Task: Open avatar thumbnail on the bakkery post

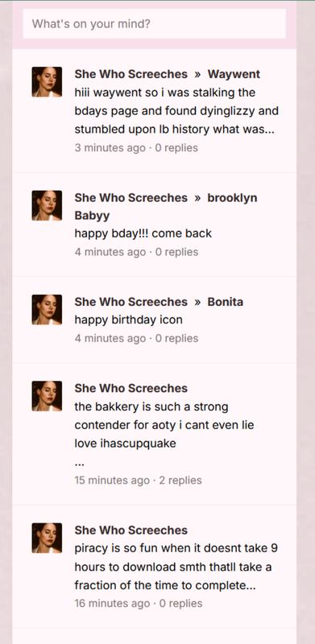Action: click(47, 396)
